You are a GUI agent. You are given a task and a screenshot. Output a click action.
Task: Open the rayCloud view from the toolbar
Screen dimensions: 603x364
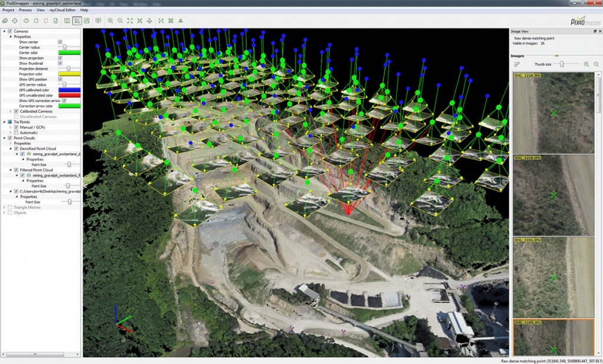point(77,21)
